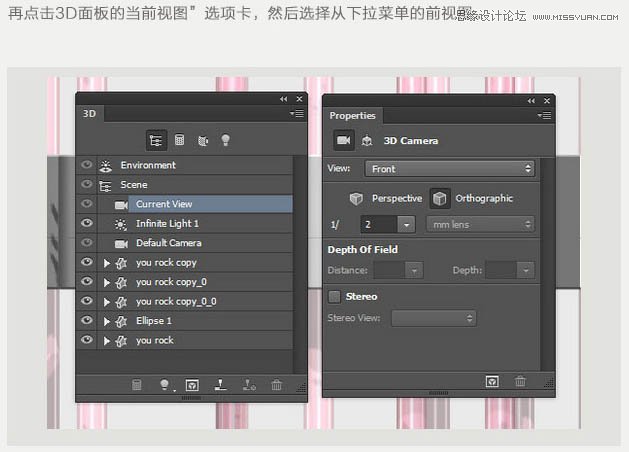Screen dimensions: 629x452
Task: Click the Properties panel vertical scrollbar
Action: click(x=547, y=265)
